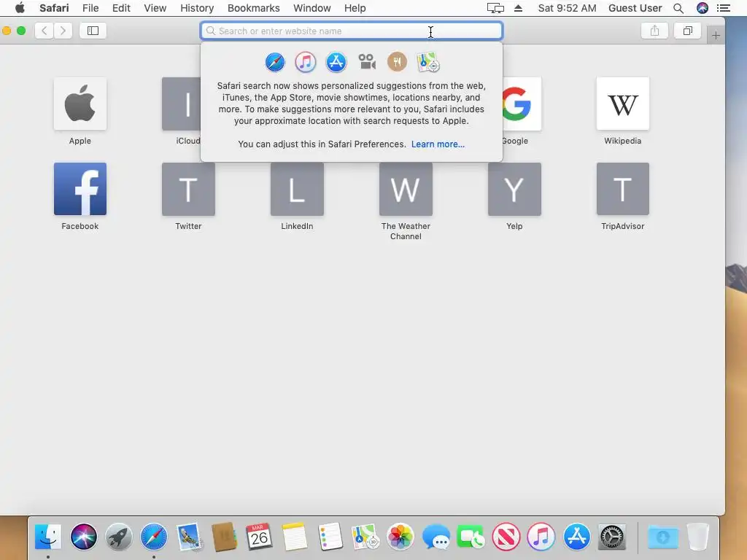Open the Share button in Safari toolbar

(x=654, y=31)
